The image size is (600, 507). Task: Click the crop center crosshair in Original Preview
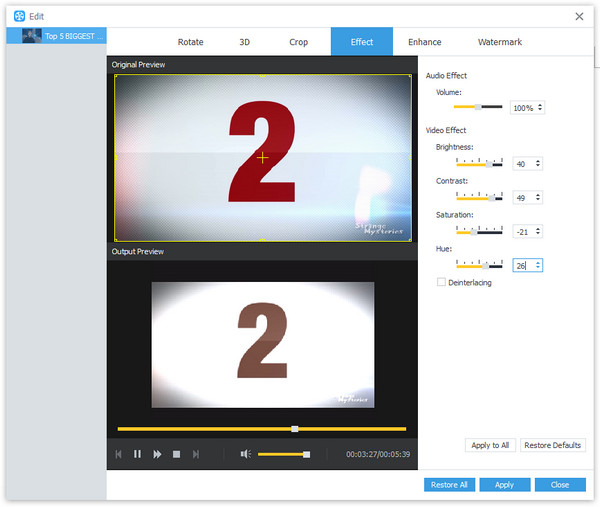(262, 158)
